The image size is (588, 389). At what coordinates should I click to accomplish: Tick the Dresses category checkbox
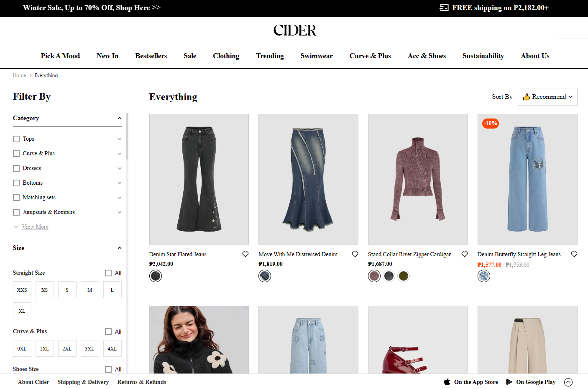[x=16, y=168]
